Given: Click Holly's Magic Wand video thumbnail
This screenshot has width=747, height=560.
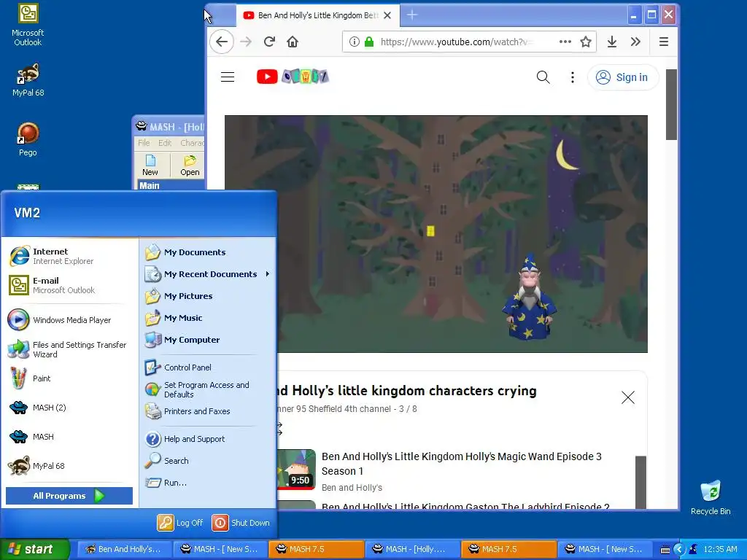Looking at the screenshot, I should coord(296,470).
